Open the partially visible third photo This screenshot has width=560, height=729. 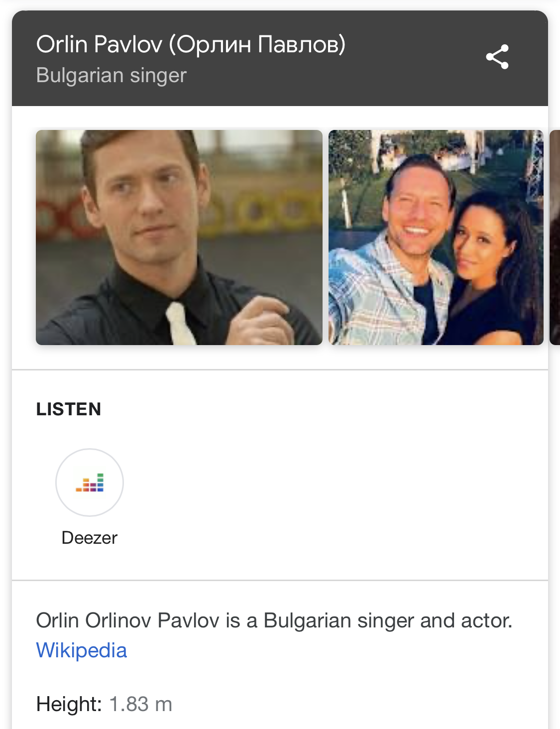pos(555,238)
